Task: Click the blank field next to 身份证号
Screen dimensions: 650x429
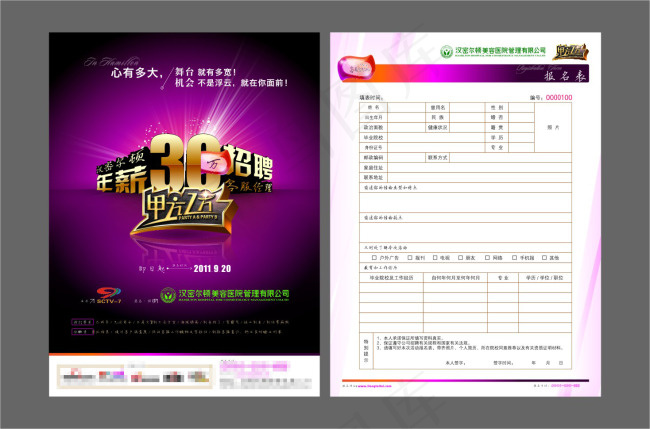Action: pos(436,148)
